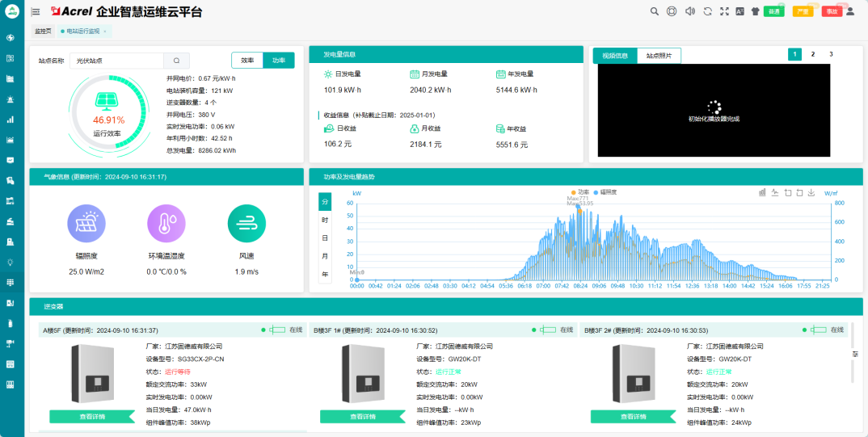Screen dimensions: 868x437
Task: Click the refresh icon in the header
Action: pyautogui.click(x=707, y=11)
